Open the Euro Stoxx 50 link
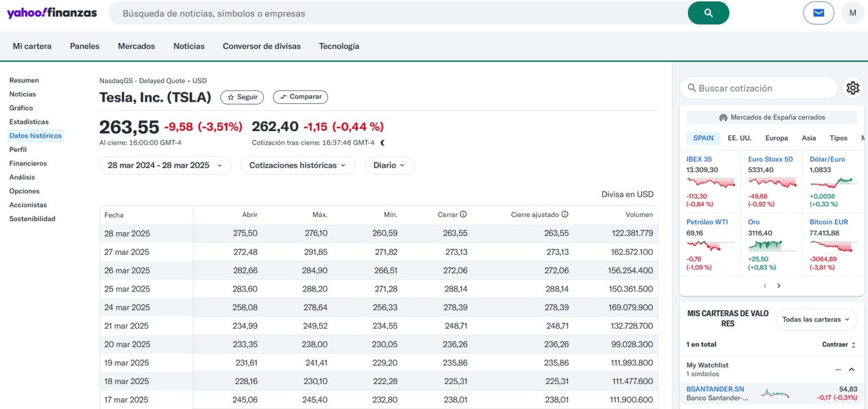Image resolution: width=868 pixels, height=409 pixels. click(x=770, y=159)
